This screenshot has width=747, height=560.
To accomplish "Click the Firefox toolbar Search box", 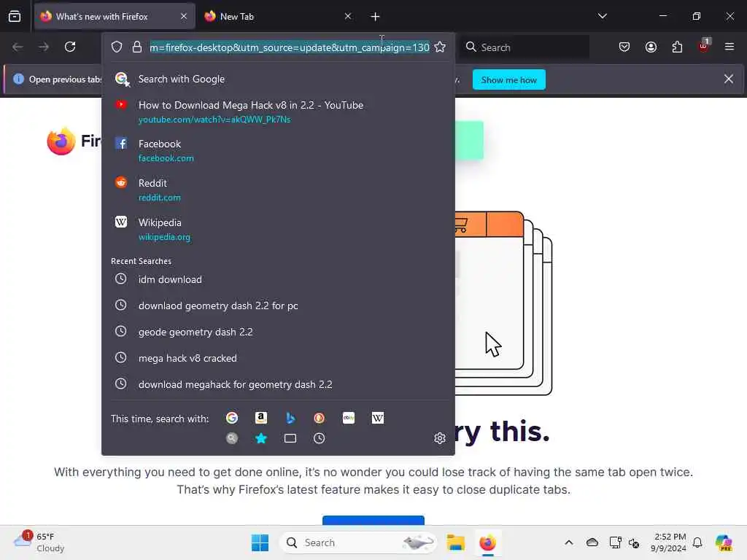I will tap(525, 47).
